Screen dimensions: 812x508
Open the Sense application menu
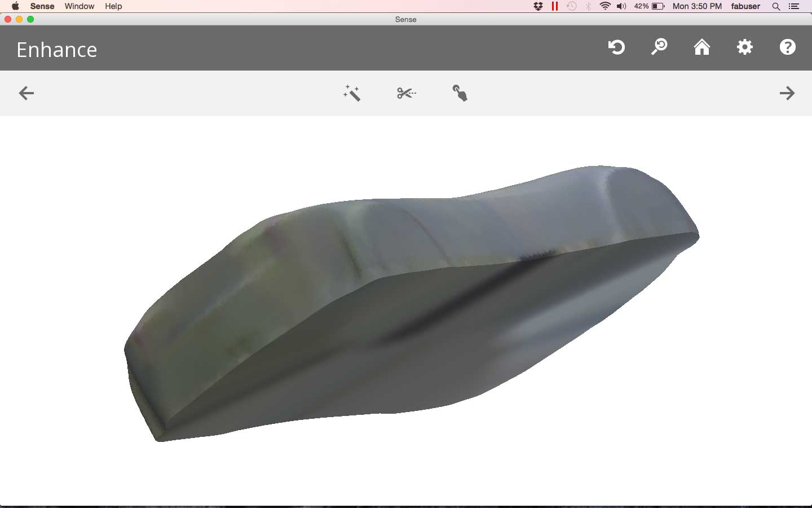click(42, 6)
